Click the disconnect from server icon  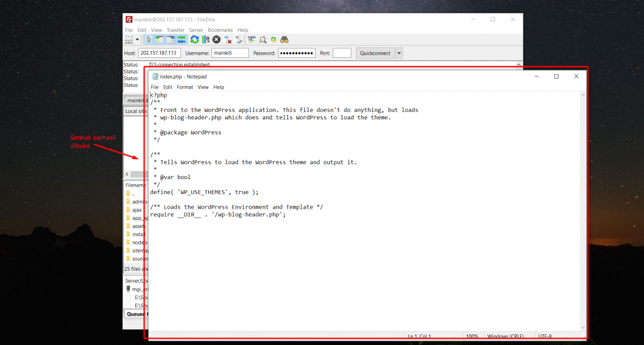pyautogui.click(x=228, y=40)
